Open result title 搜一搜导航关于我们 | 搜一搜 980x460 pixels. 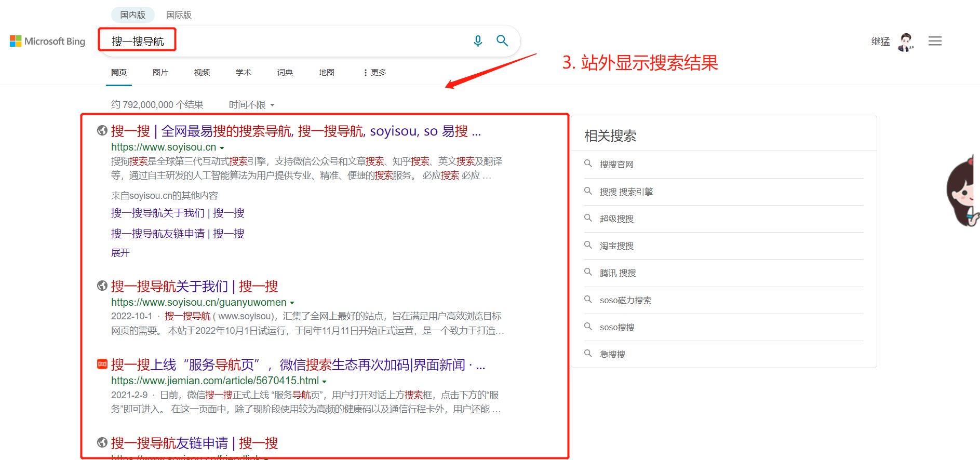click(x=194, y=286)
